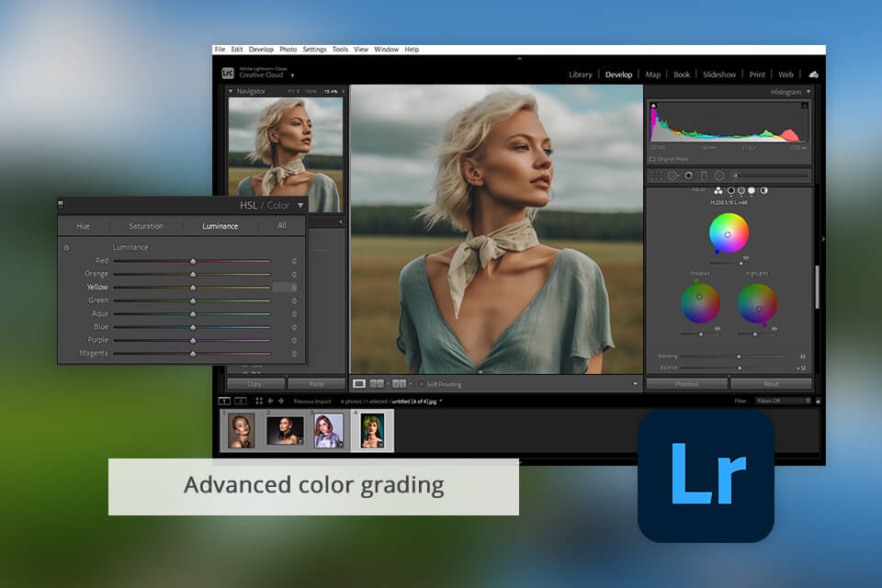Switch color grading to Highlights view
Screen dimensions: 882x588
(x=752, y=191)
